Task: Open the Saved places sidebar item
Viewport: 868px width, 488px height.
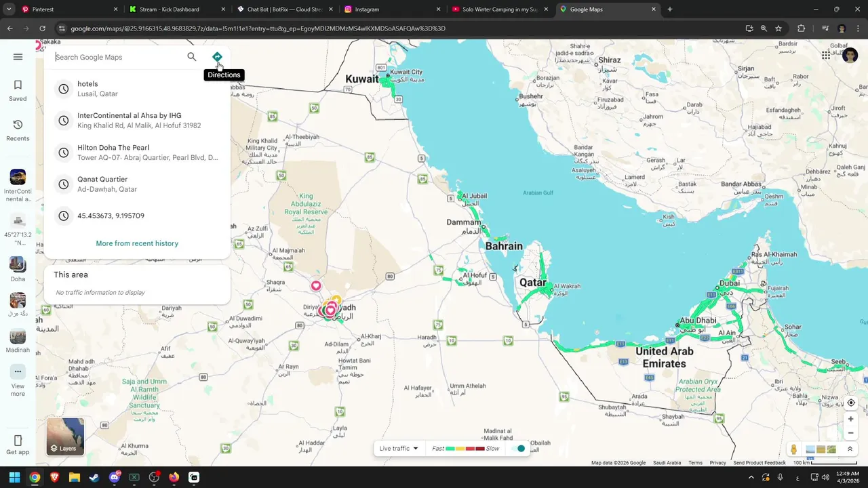Action: 18,91
